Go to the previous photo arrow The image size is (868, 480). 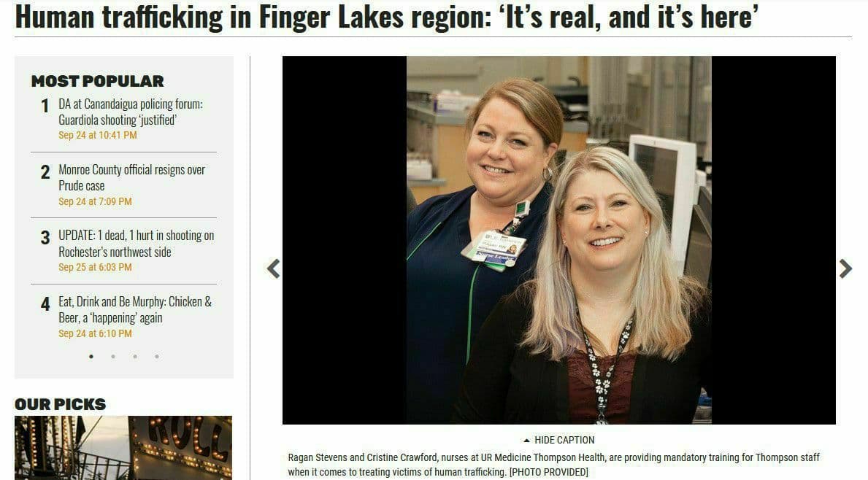pos(274,268)
